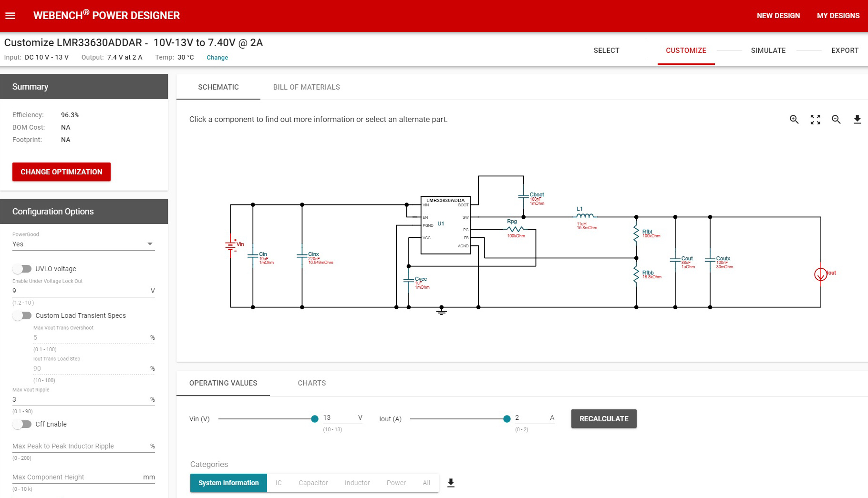Click the Vin slider handle
The height and width of the screenshot is (498, 868).
(x=315, y=419)
